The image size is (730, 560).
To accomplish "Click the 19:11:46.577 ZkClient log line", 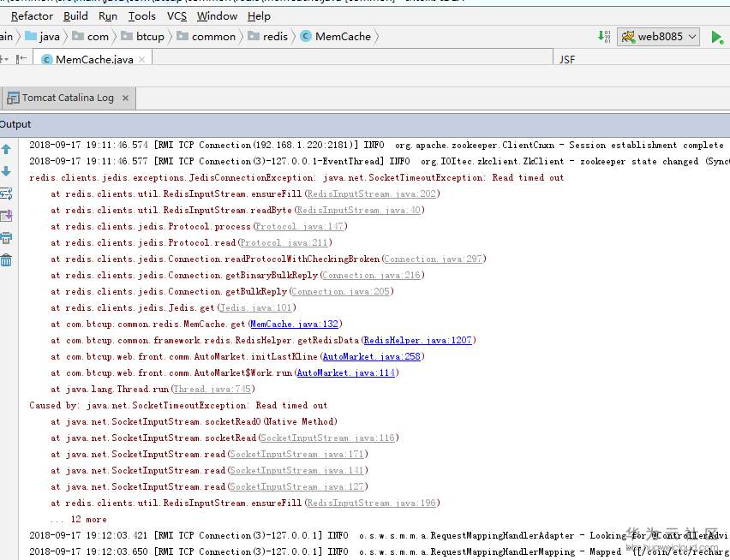I will point(379,161).
